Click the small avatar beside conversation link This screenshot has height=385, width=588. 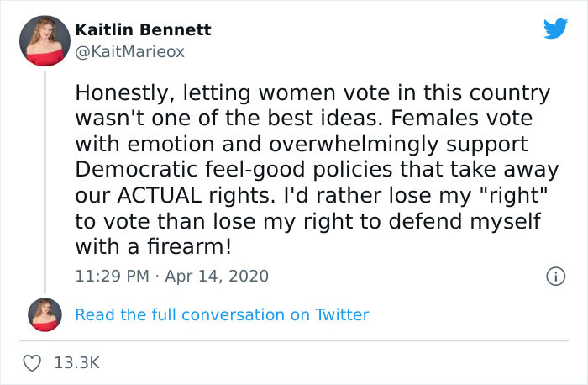pyautogui.click(x=45, y=314)
